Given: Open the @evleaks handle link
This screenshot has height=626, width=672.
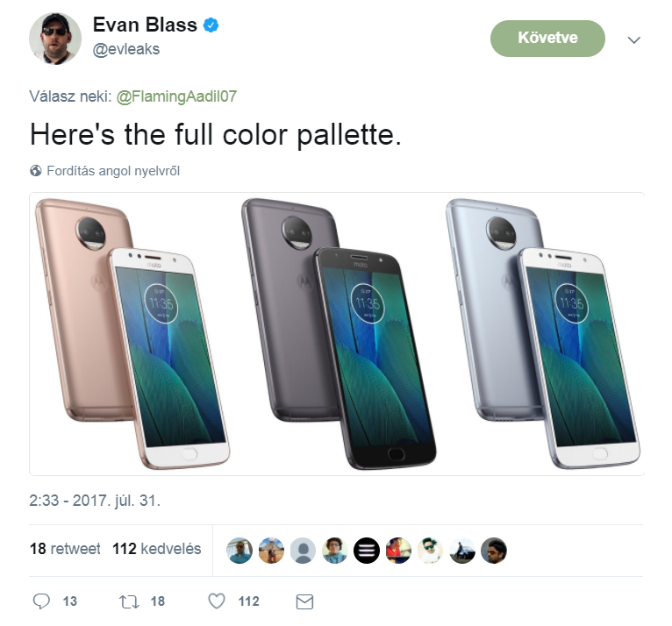Looking at the screenshot, I should [x=126, y=49].
